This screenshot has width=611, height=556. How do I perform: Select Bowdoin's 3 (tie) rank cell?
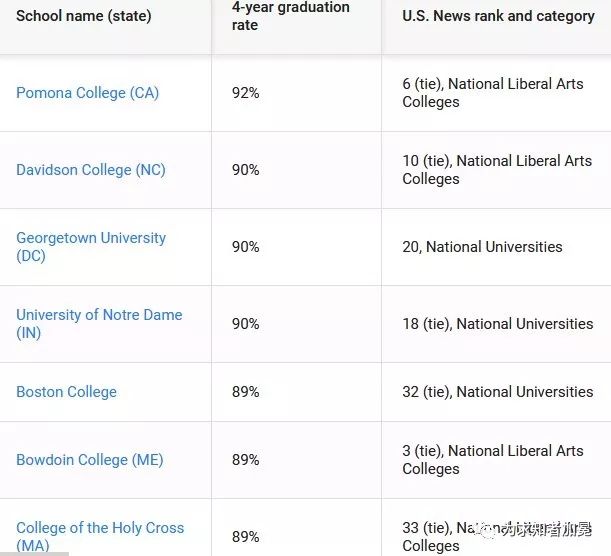point(493,460)
